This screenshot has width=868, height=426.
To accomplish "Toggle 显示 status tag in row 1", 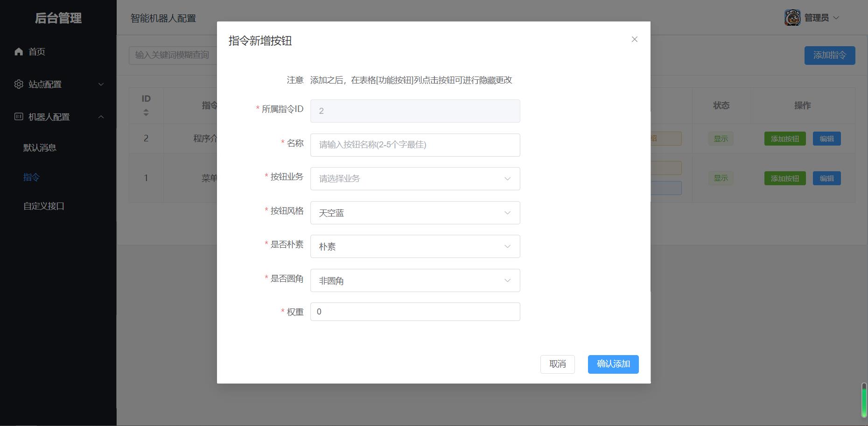I will [x=721, y=178].
